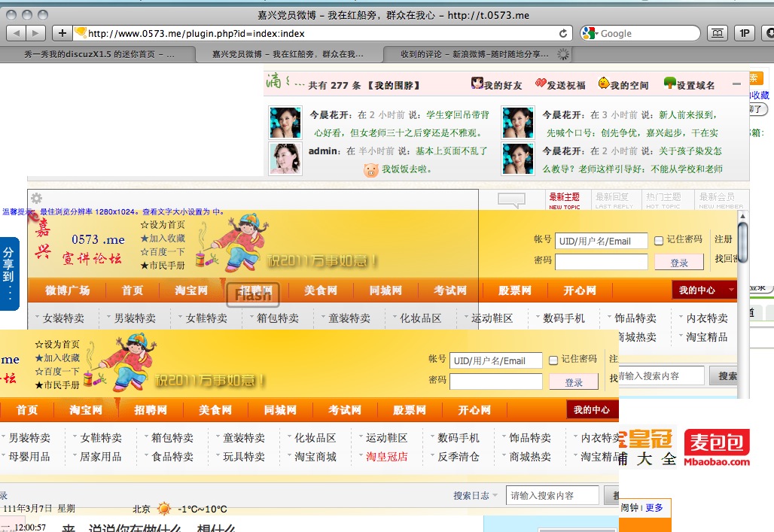Select the 最新会员 NEW MEMBER tab
The height and width of the screenshot is (532, 774).
[721, 200]
